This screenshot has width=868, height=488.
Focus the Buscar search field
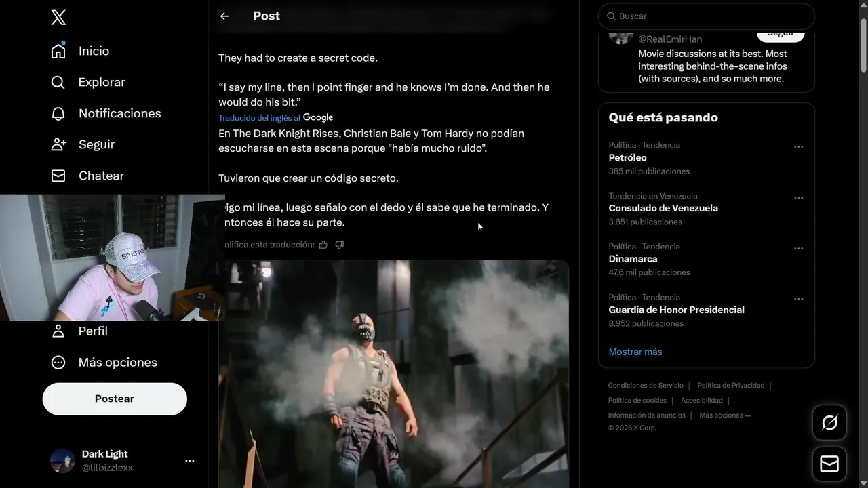click(706, 16)
